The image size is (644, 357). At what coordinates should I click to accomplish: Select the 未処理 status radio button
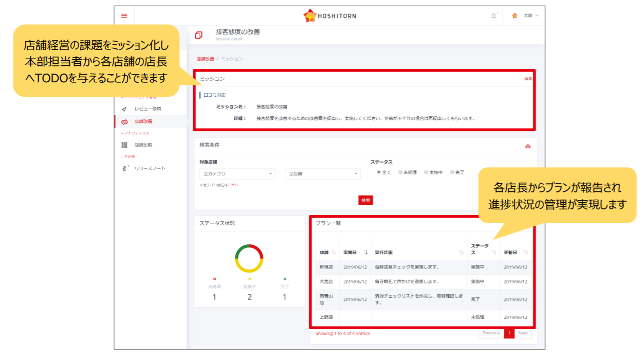click(x=400, y=172)
